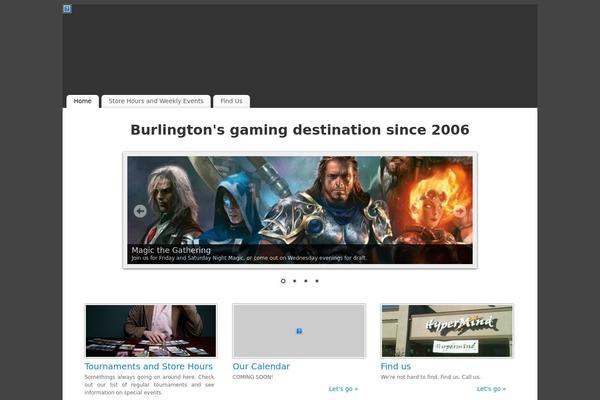The image size is (600, 400).
Task: Click the Somethings always going on paragraph
Action: tap(149, 385)
